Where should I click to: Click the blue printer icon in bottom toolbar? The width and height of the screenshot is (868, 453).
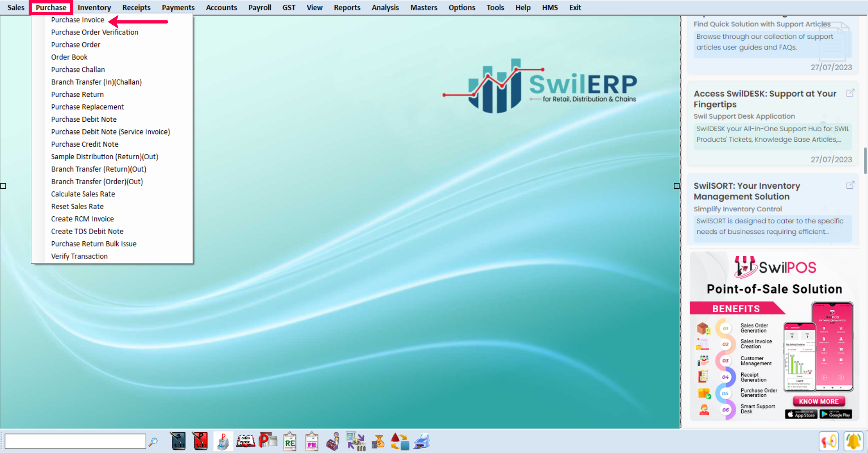point(422,441)
